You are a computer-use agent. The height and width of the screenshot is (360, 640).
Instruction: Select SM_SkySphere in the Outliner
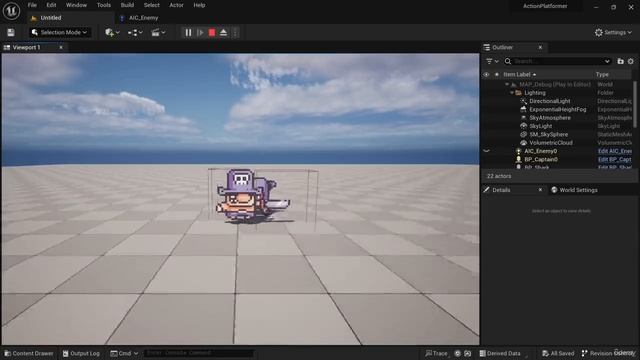pos(549,134)
